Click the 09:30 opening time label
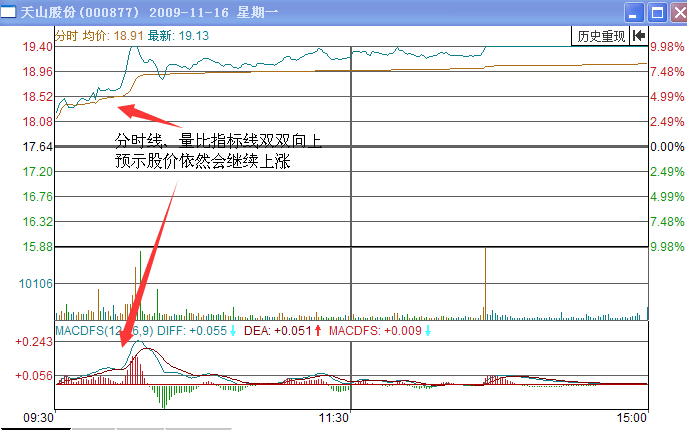Viewport: 687px width, 430px height. 39,417
